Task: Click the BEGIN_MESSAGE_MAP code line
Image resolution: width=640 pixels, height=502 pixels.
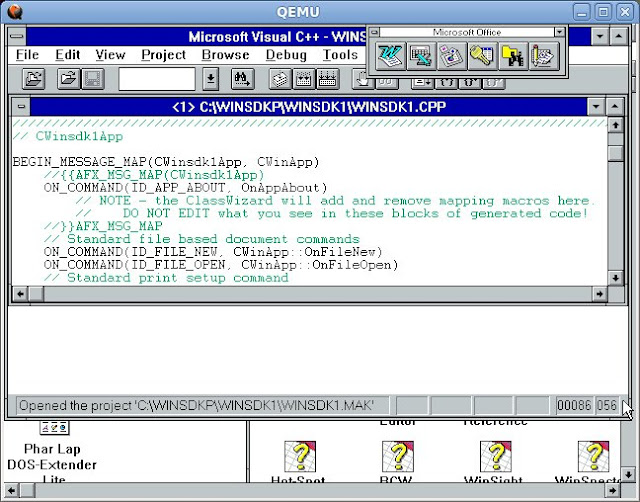Action: 166,162
